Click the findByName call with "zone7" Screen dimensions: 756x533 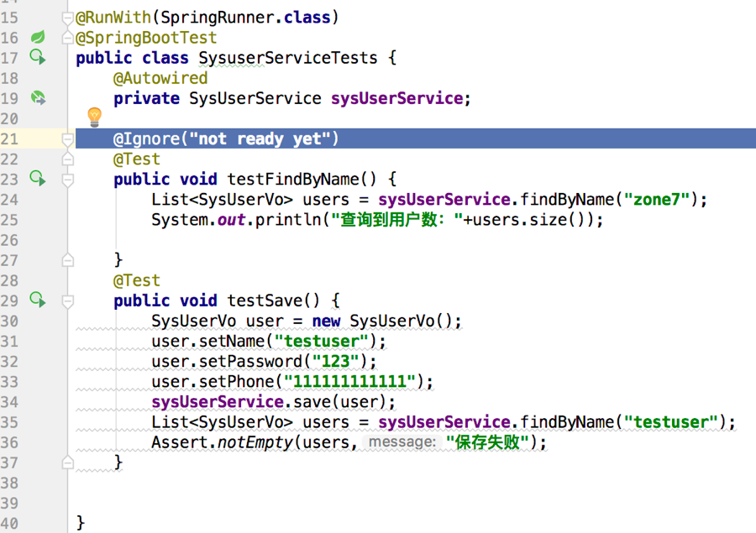(554, 200)
